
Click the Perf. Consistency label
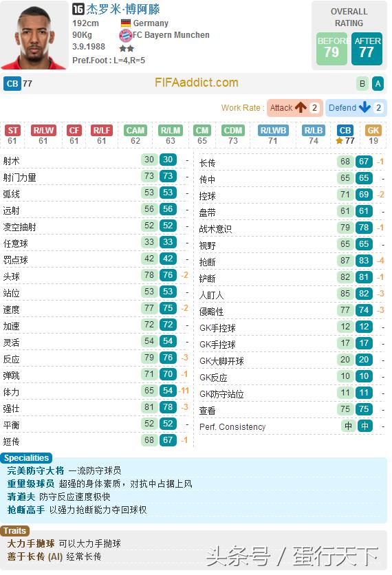click(x=232, y=427)
